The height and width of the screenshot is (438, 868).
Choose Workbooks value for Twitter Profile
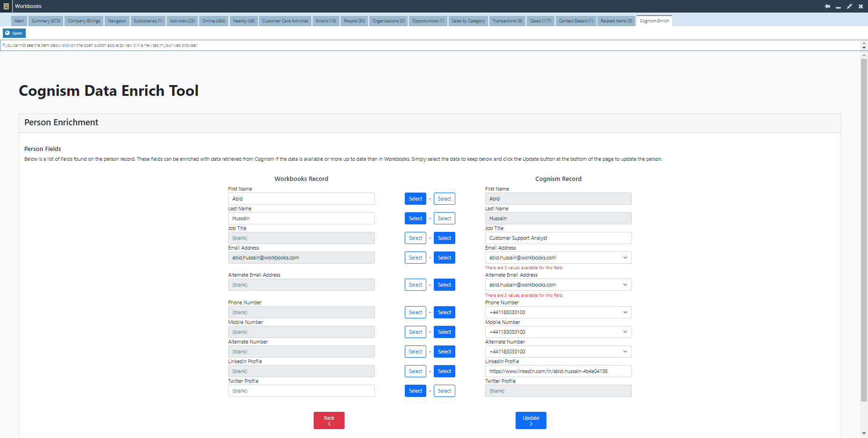point(416,391)
